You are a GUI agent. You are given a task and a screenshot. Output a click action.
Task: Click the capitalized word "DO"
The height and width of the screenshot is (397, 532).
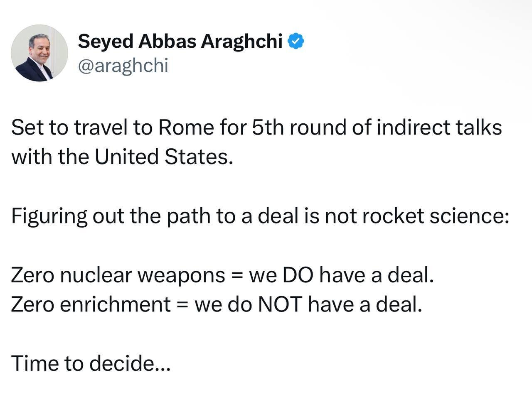click(298, 275)
